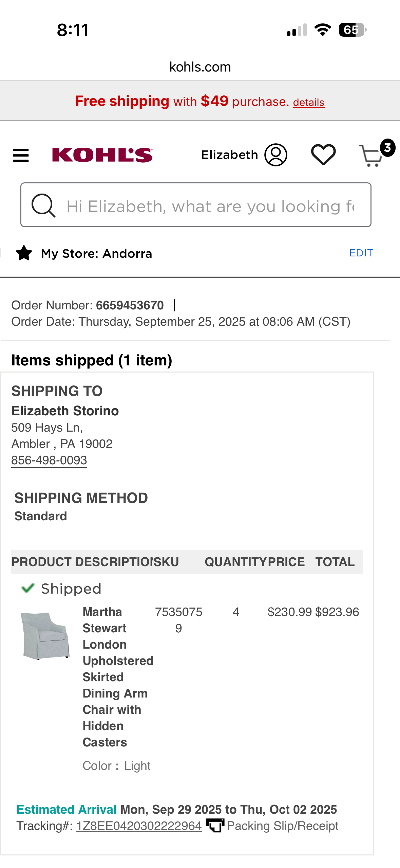Tap the search magnifying glass icon

43,205
